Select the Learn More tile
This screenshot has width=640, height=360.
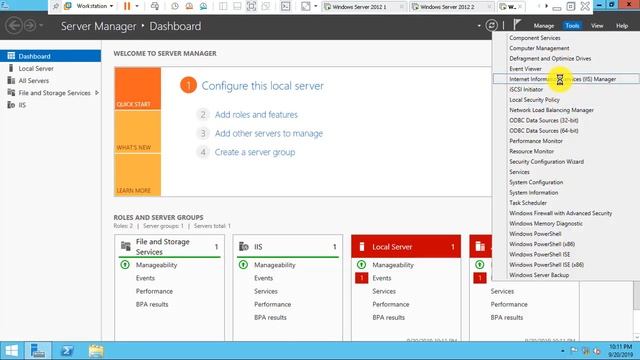pyautogui.click(x=138, y=175)
